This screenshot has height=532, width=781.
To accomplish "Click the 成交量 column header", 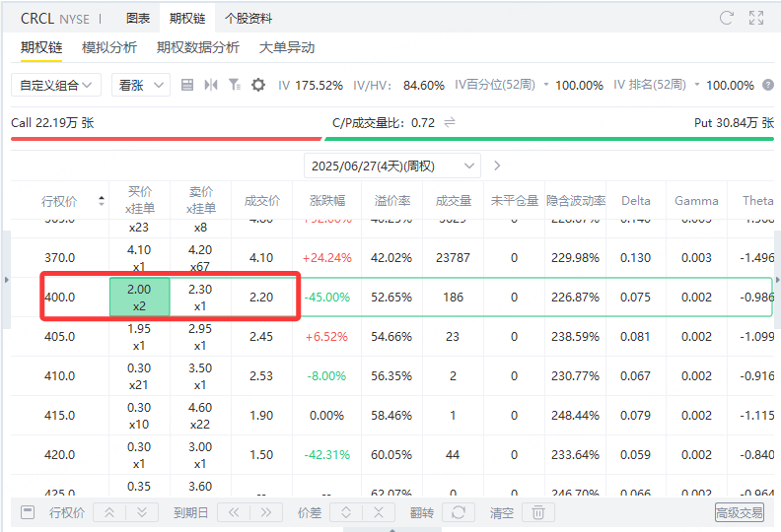I will tap(454, 201).
